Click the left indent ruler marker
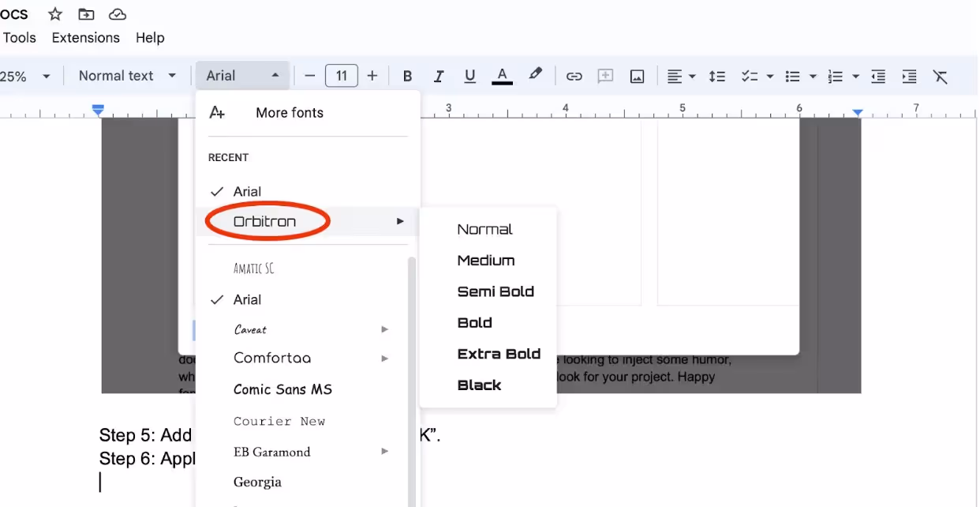Image resolution: width=980 pixels, height=507 pixels. tap(98, 110)
